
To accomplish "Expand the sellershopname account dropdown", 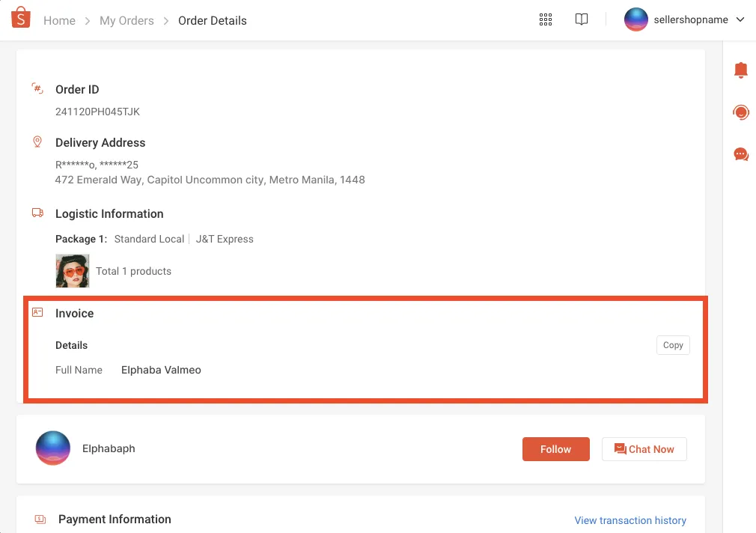I will [740, 20].
